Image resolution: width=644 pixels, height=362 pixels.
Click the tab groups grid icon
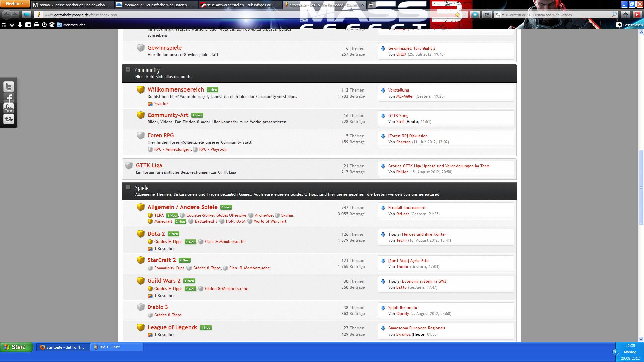(x=4, y=25)
